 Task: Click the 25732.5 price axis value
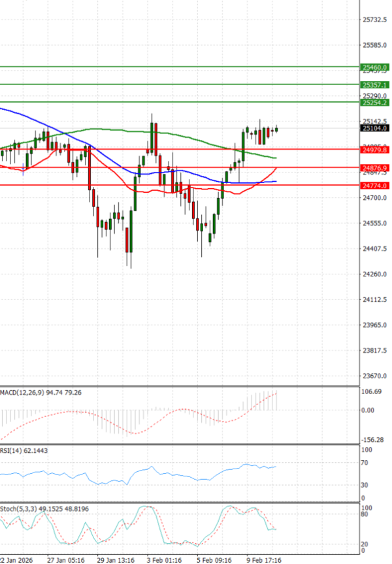pyautogui.click(x=375, y=20)
